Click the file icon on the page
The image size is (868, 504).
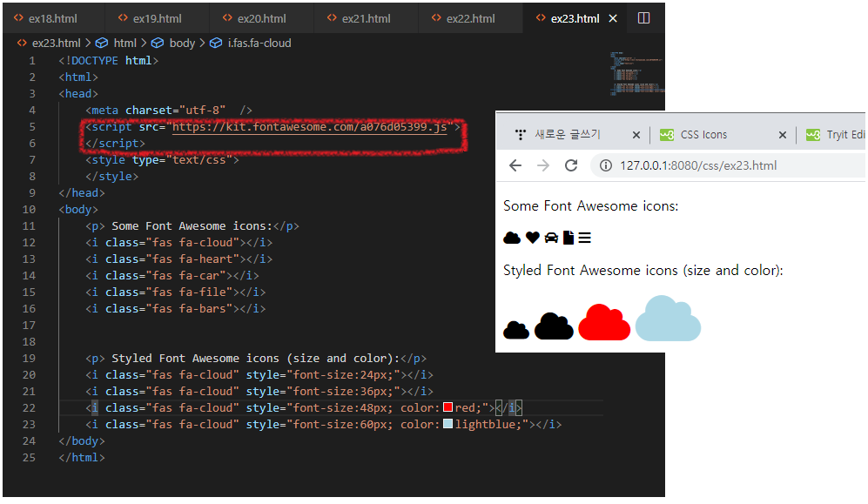point(569,238)
